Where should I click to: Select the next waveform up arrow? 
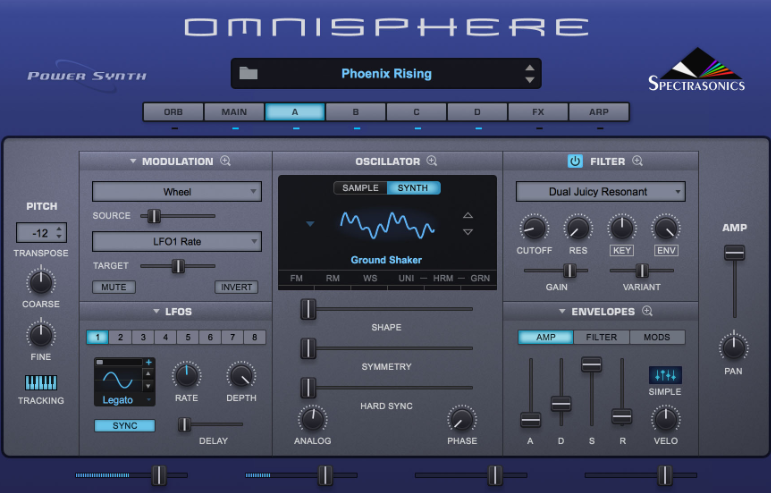(x=467, y=215)
